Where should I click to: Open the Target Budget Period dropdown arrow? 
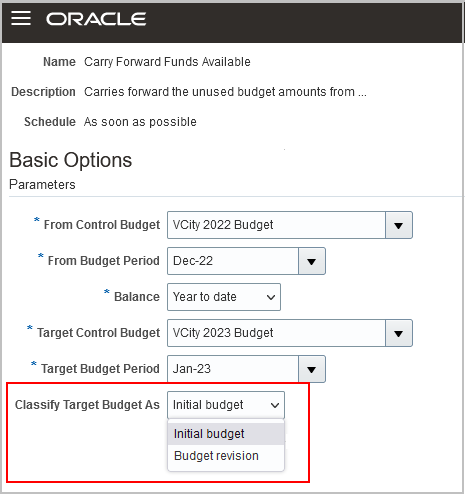pos(312,369)
